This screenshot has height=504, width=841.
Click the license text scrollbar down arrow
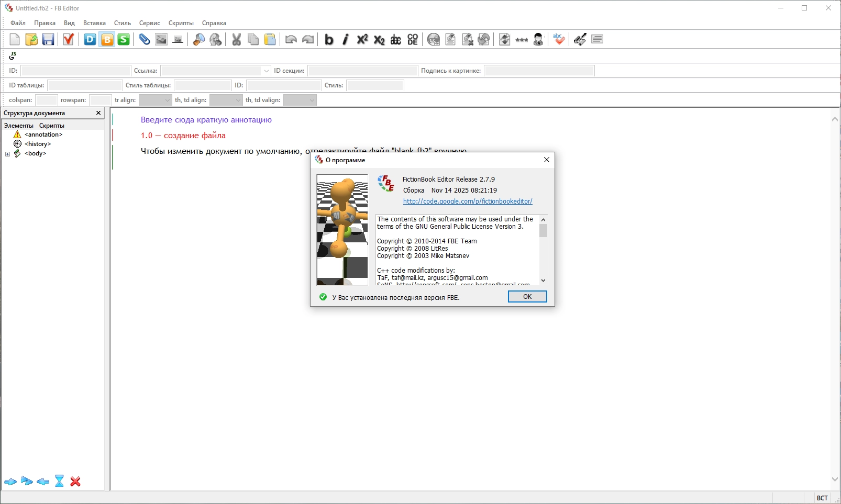pyautogui.click(x=544, y=280)
